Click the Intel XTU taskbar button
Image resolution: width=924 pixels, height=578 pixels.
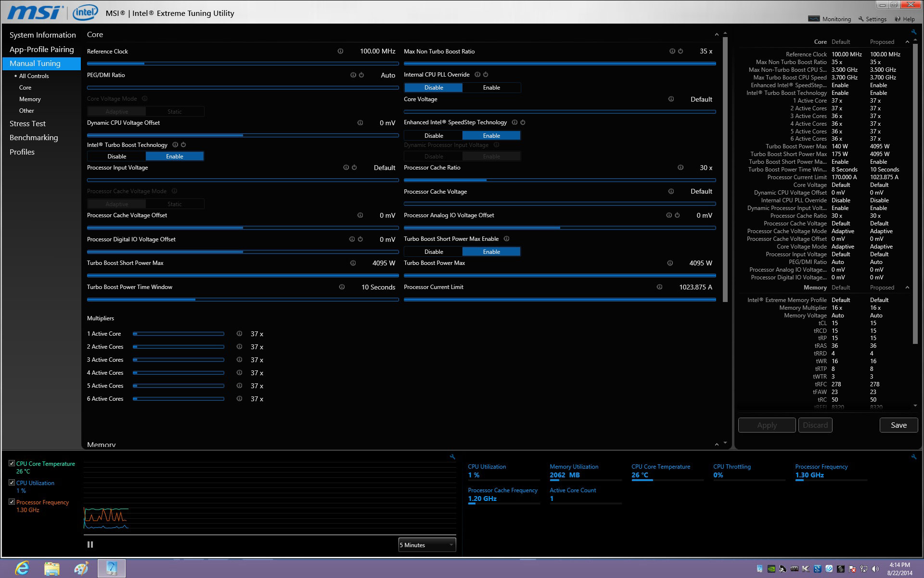tap(112, 568)
